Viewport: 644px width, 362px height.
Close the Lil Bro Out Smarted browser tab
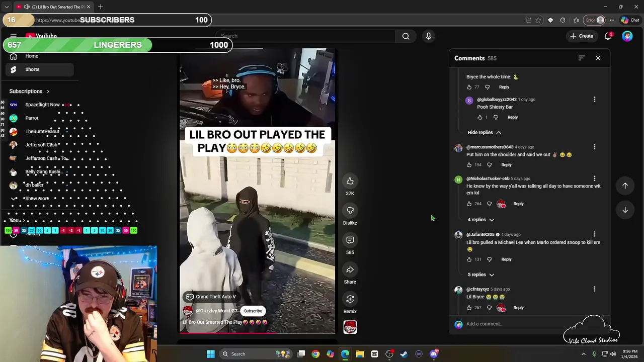(x=89, y=7)
